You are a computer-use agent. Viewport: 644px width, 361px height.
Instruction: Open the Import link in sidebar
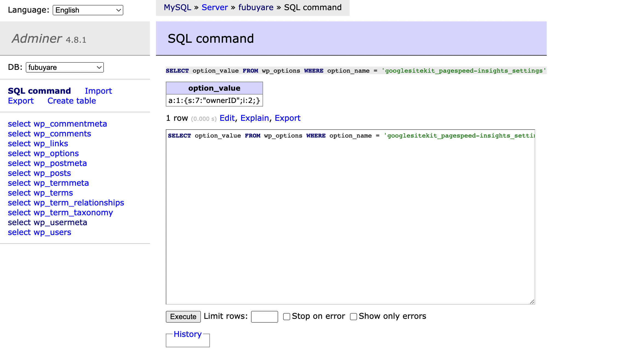98,91
